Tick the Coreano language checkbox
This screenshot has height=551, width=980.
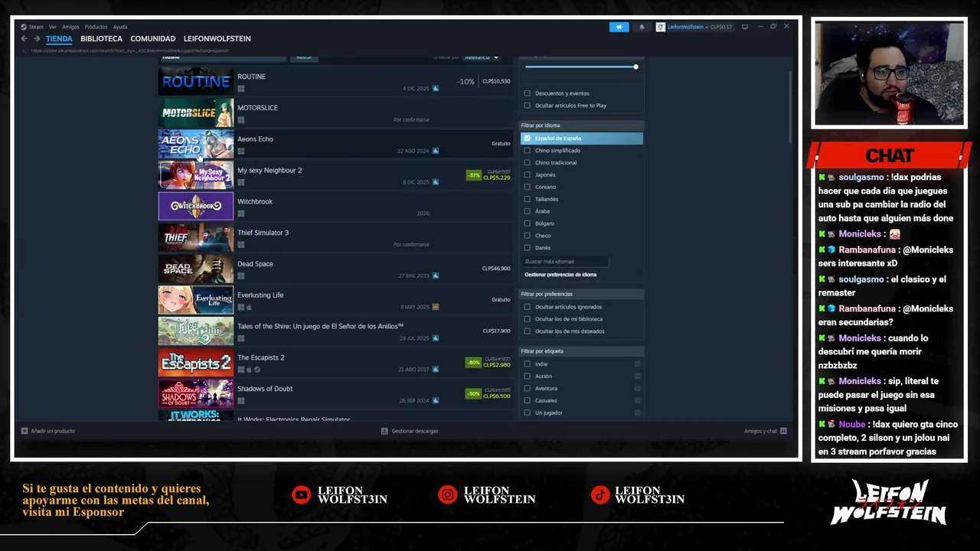(527, 187)
